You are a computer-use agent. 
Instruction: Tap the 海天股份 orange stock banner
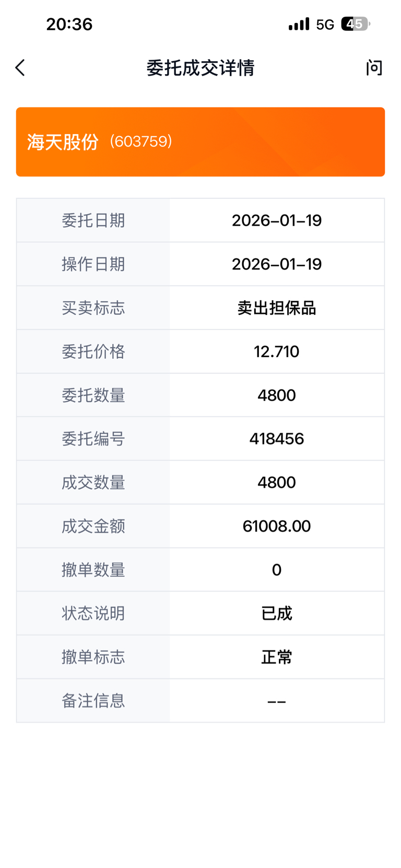click(200, 142)
